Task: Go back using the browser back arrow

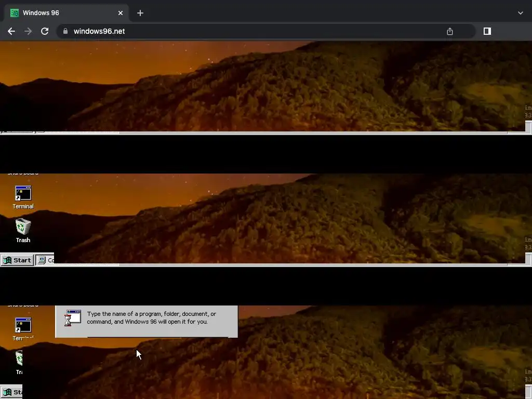Action: [11, 31]
